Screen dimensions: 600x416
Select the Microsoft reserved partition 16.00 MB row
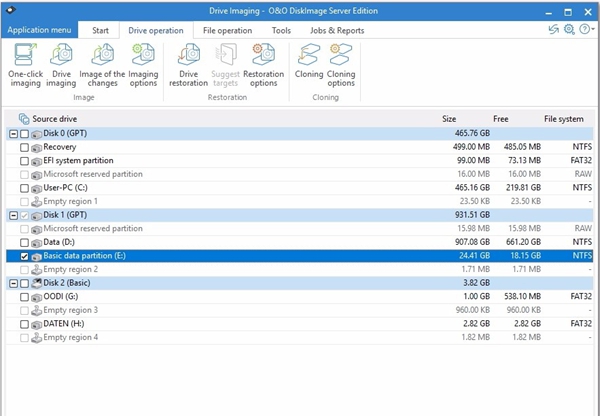[300, 175]
